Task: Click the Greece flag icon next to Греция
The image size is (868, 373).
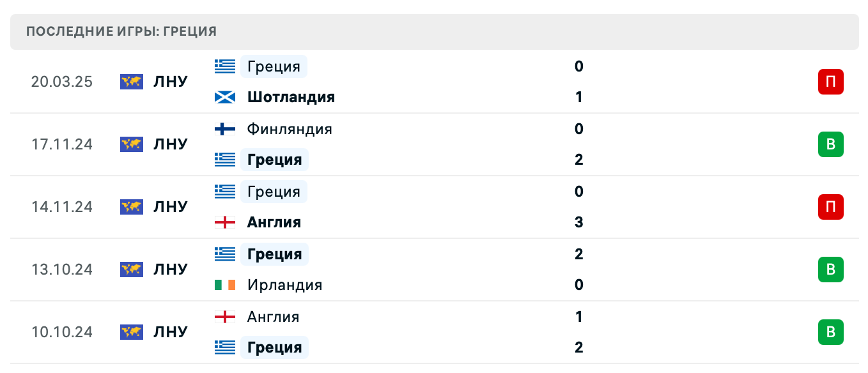Action: click(225, 66)
